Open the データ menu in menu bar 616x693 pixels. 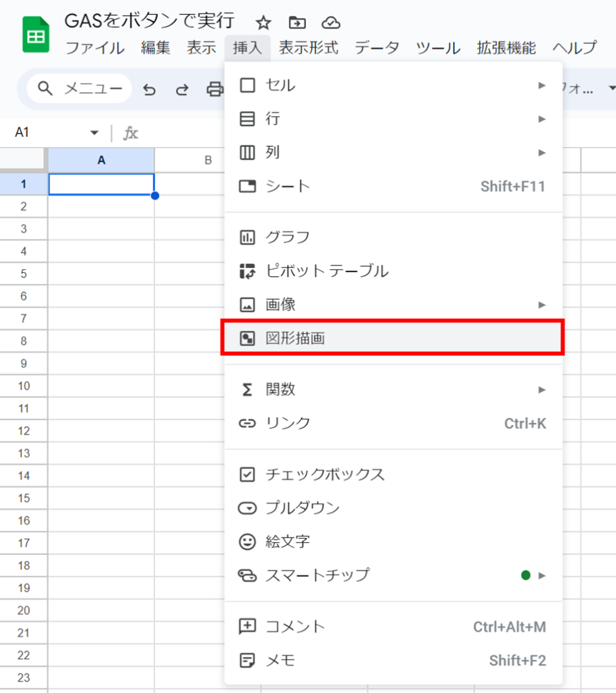[377, 48]
